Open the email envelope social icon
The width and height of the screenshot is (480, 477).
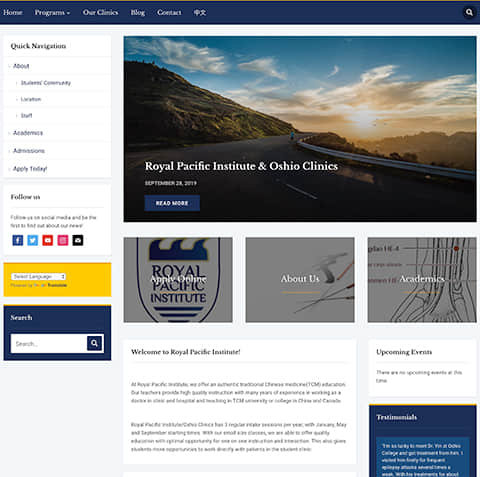coord(78,240)
